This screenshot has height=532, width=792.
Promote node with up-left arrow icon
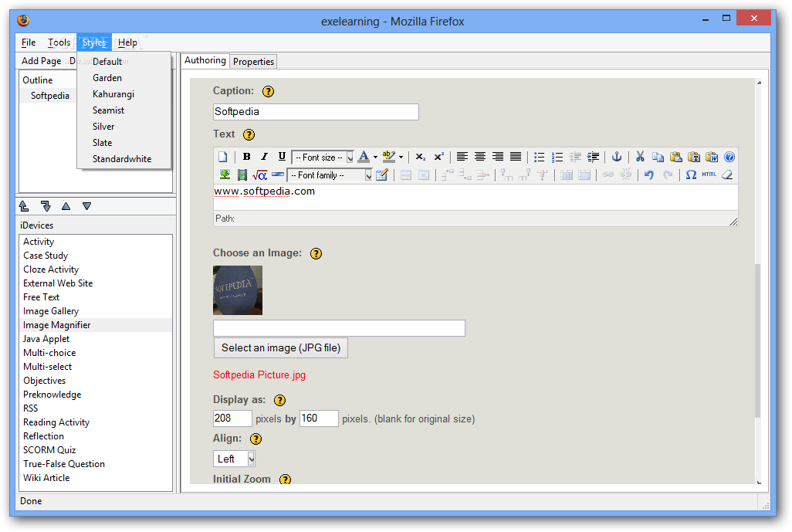(24, 206)
